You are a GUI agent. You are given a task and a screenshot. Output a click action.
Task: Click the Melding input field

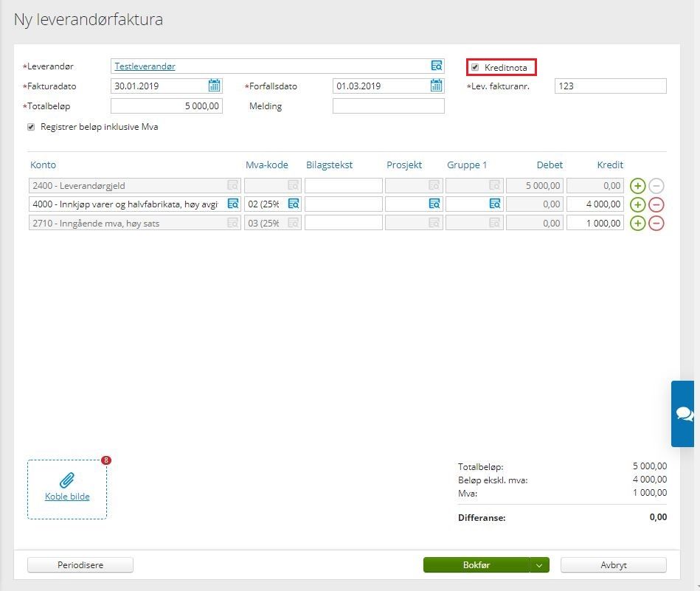(389, 106)
